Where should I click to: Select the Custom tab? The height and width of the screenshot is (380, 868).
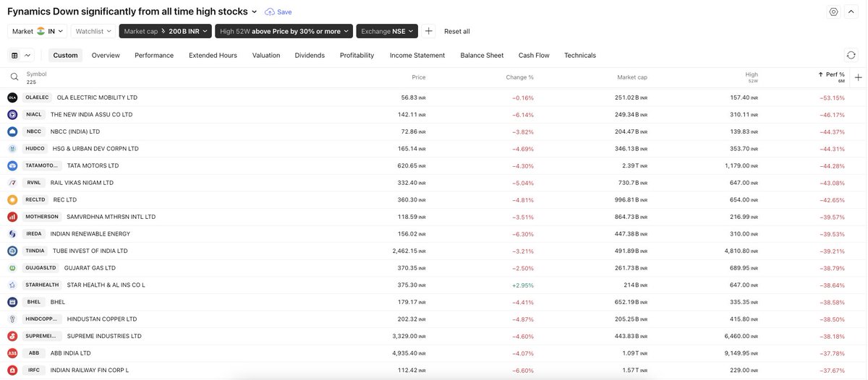(x=65, y=55)
